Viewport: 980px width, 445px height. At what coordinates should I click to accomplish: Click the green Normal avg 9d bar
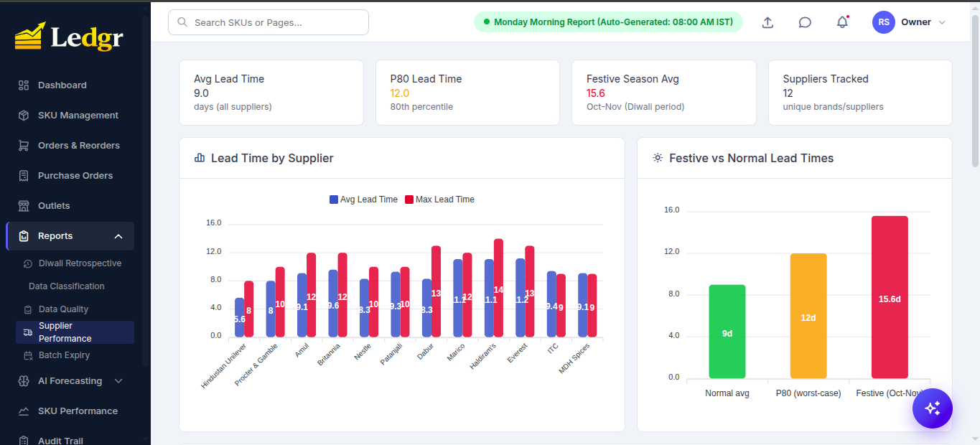pos(727,332)
